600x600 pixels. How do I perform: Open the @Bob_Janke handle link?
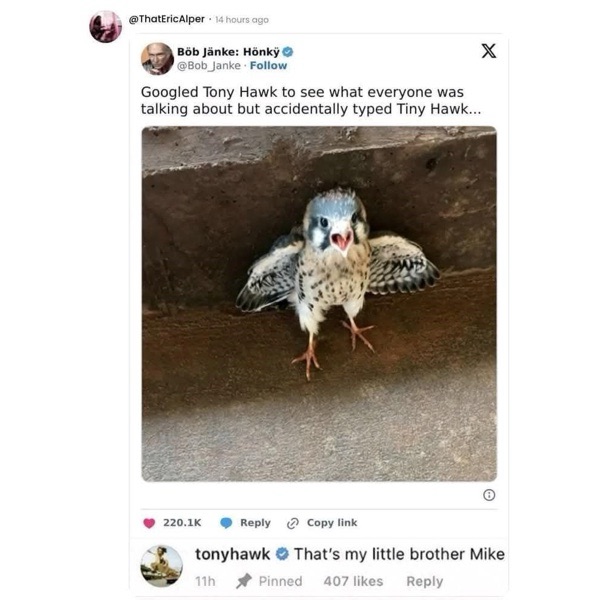pos(209,66)
